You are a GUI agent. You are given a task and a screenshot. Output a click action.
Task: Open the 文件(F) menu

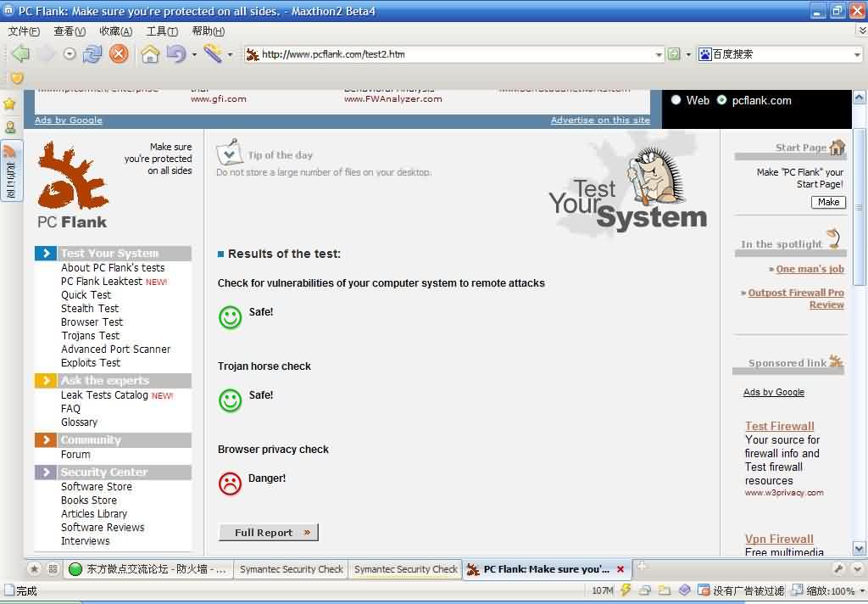[x=24, y=31]
